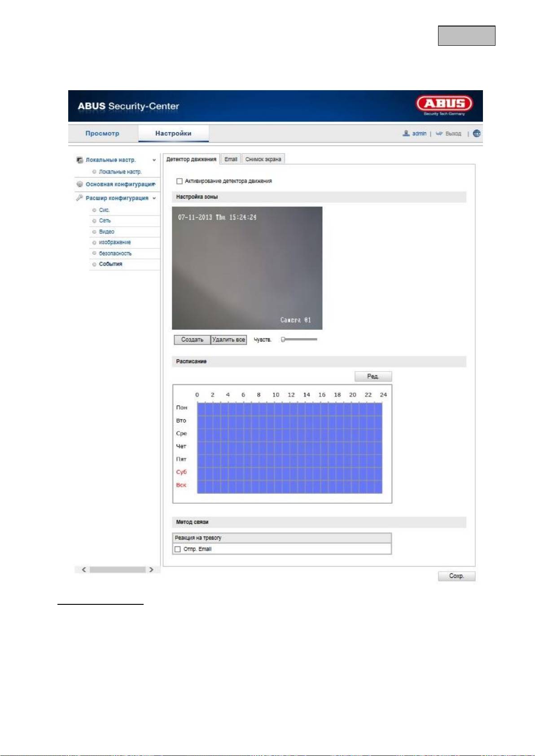The height and width of the screenshot is (756, 535).
Task: Click the sidebar scrollbar right arrow
Action: click(x=151, y=569)
